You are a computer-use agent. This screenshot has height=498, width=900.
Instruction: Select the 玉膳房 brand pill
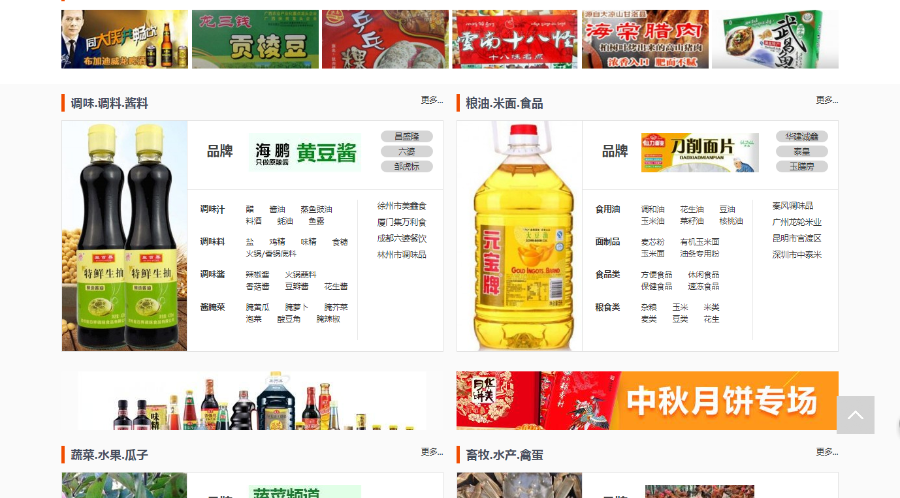pos(802,166)
